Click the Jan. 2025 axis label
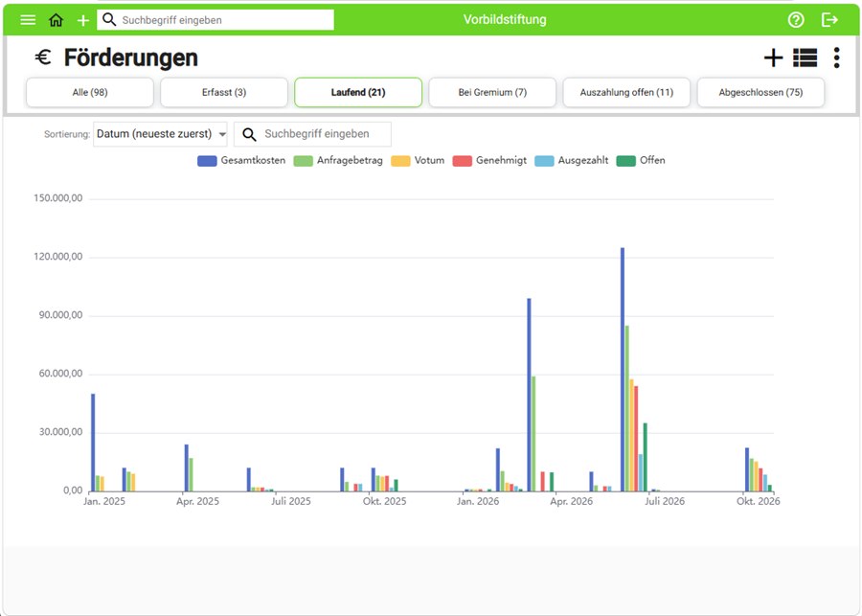Viewport: 862px width, 616px height. (103, 501)
